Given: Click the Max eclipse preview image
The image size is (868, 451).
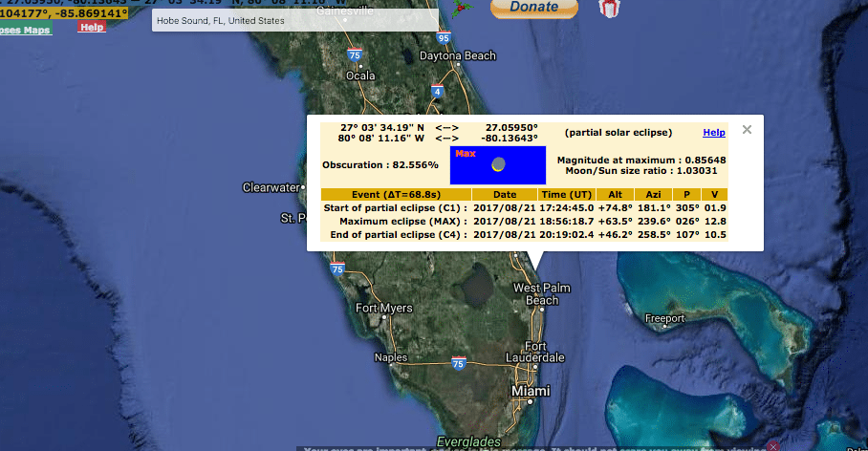Looking at the screenshot, I should coord(498,165).
